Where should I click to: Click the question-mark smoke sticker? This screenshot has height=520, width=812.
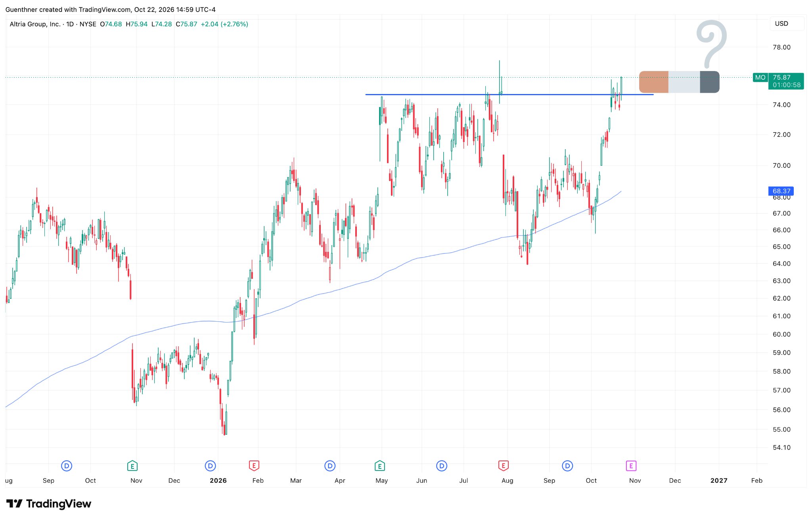pos(712,44)
